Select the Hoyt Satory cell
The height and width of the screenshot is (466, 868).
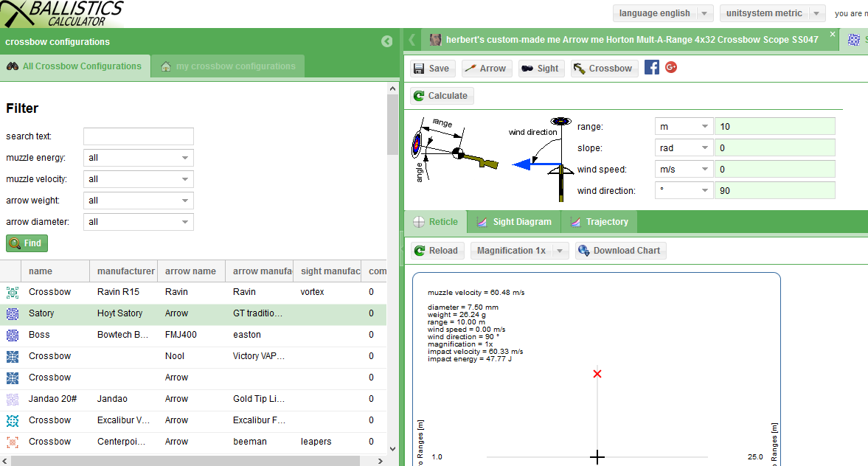pyautogui.click(x=123, y=313)
